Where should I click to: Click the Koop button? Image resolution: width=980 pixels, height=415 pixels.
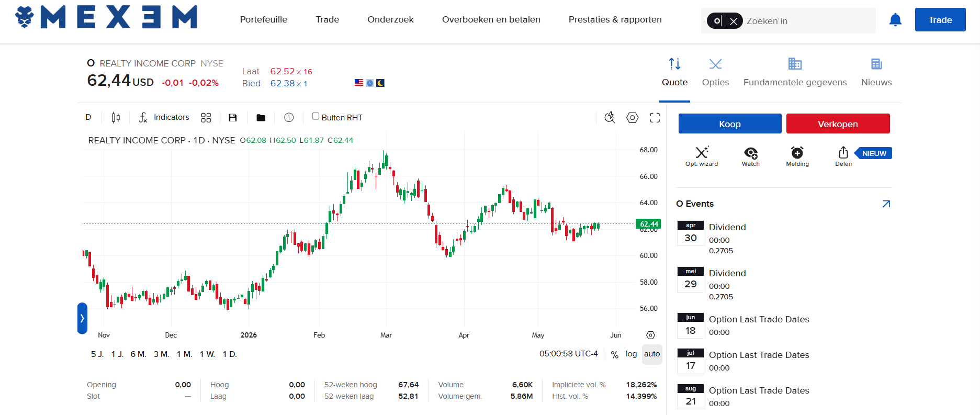730,124
